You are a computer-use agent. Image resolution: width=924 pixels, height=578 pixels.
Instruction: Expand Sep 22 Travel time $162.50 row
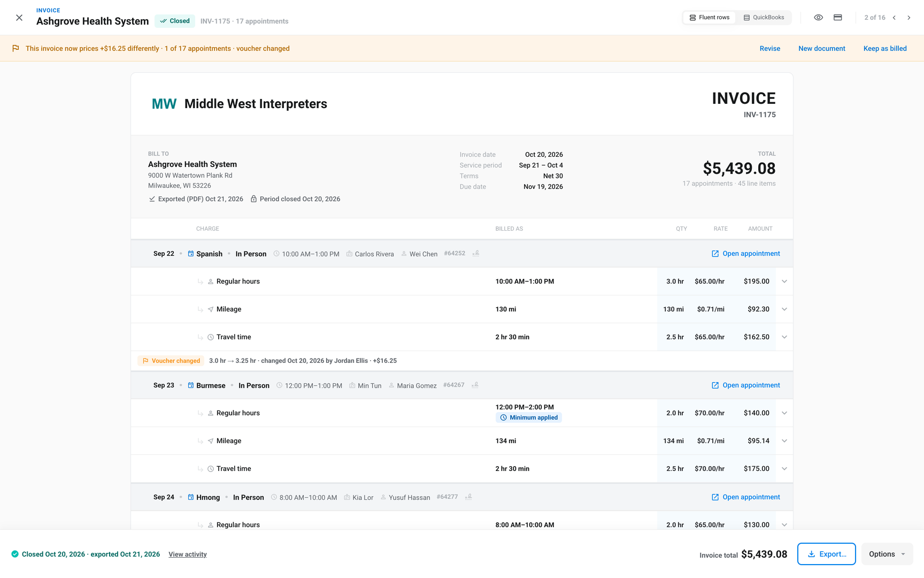point(784,337)
